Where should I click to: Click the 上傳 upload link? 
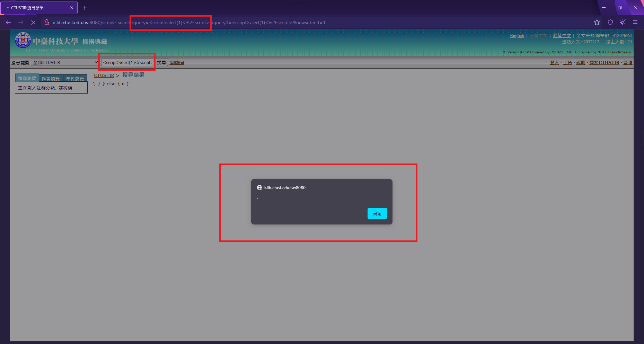(x=567, y=63)
